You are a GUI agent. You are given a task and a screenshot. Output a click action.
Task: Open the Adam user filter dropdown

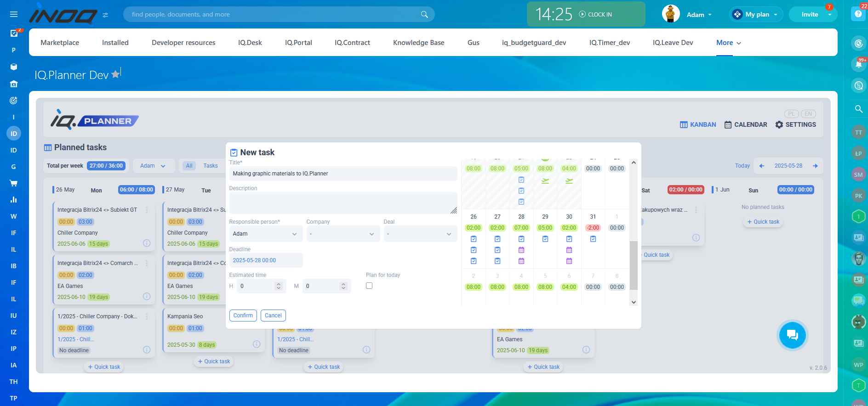pos(154,166)
